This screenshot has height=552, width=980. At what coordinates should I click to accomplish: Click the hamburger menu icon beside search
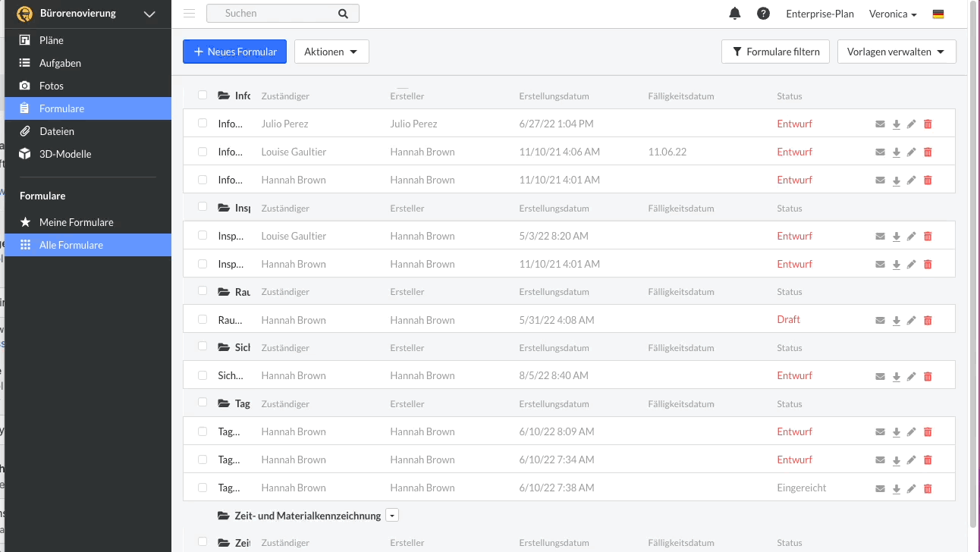click(x=190, y=14)
